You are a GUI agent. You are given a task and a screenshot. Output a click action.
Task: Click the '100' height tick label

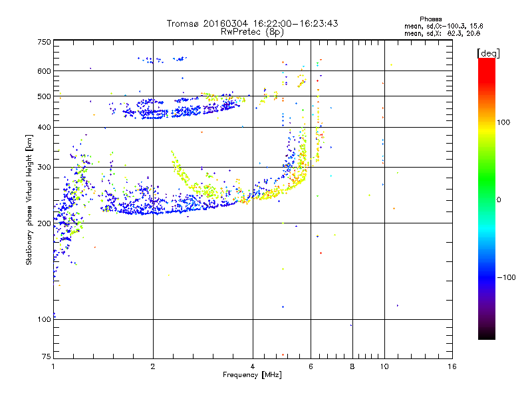(44, 320)
